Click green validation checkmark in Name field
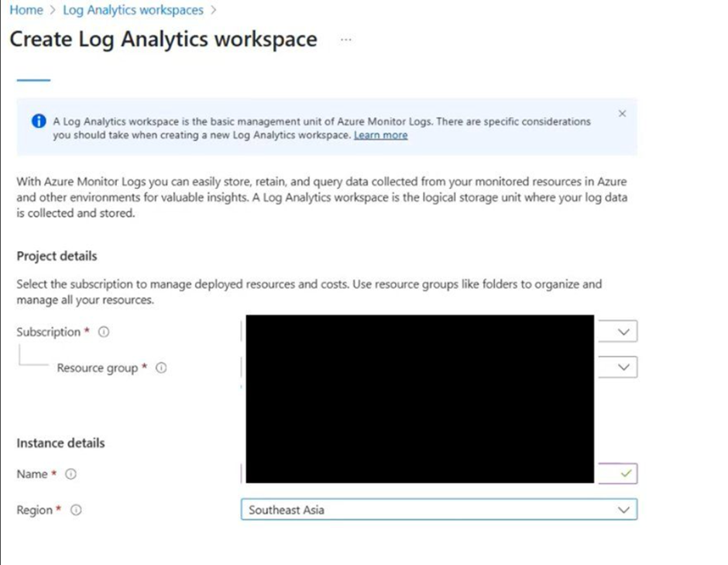Screen dimensions: 728x565 coord(626,472)
